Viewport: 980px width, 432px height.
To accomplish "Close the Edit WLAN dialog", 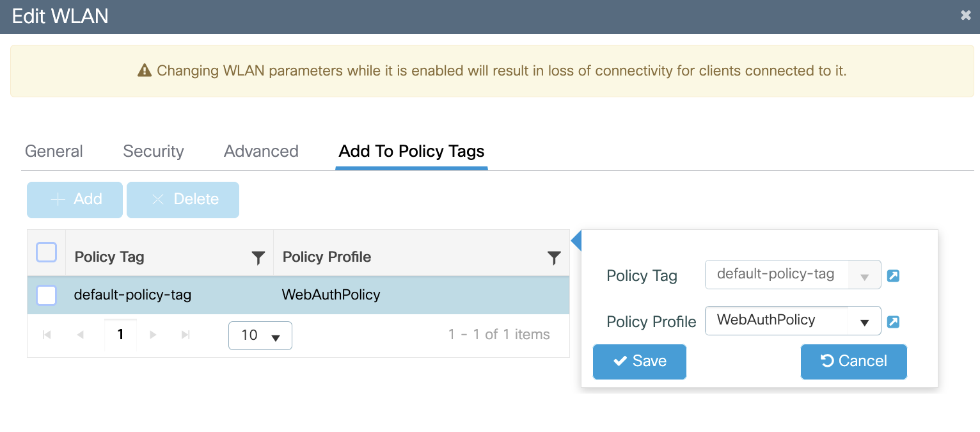I will pyautogui.click(x=965, y=15).
